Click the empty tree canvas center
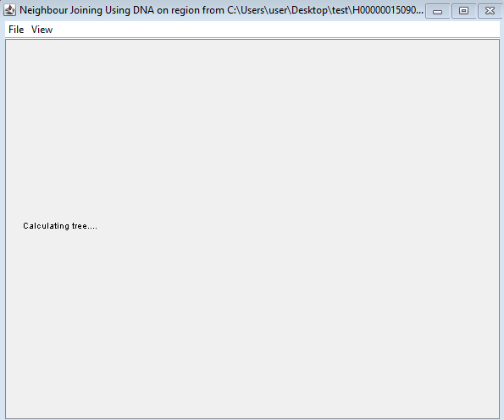Viewport: 504px width, 420px height. pyautogui.click(x=252, y=229)
